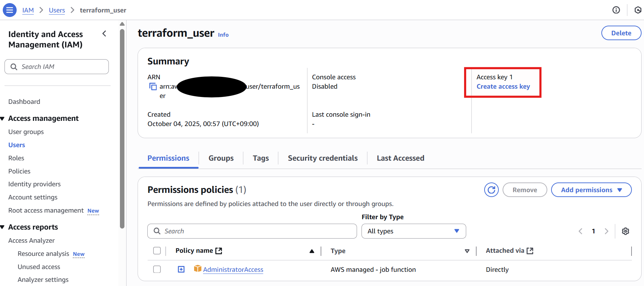Click the Policy name column header
The height and width of the screenshot is (286, 644).
pyautogui.click(x=194, y=251)
